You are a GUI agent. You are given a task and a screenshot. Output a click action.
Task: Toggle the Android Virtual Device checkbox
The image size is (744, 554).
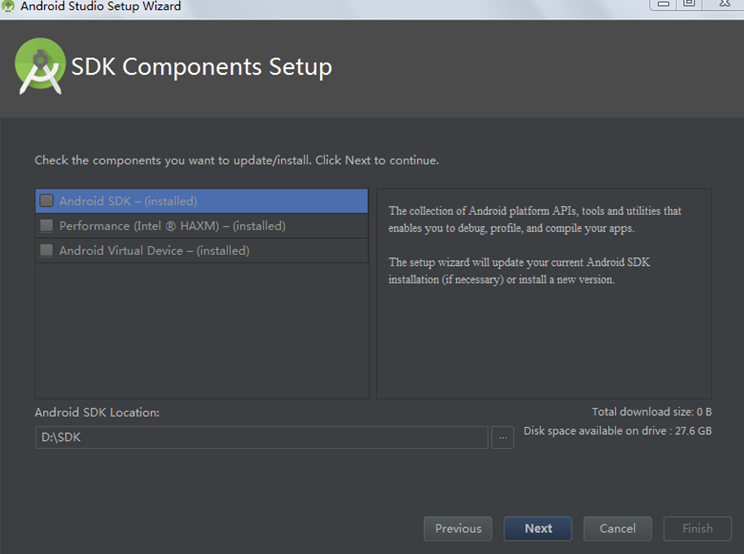tap(46, 251)
